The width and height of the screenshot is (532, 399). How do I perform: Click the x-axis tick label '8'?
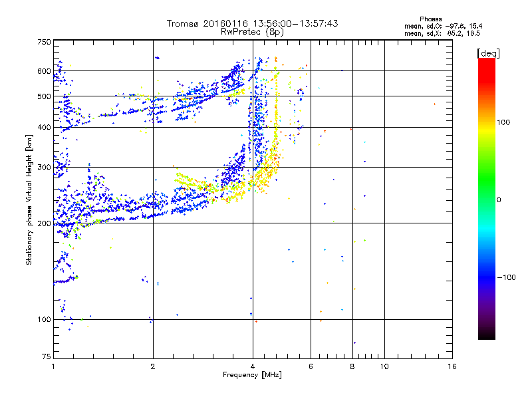point(352,366)
